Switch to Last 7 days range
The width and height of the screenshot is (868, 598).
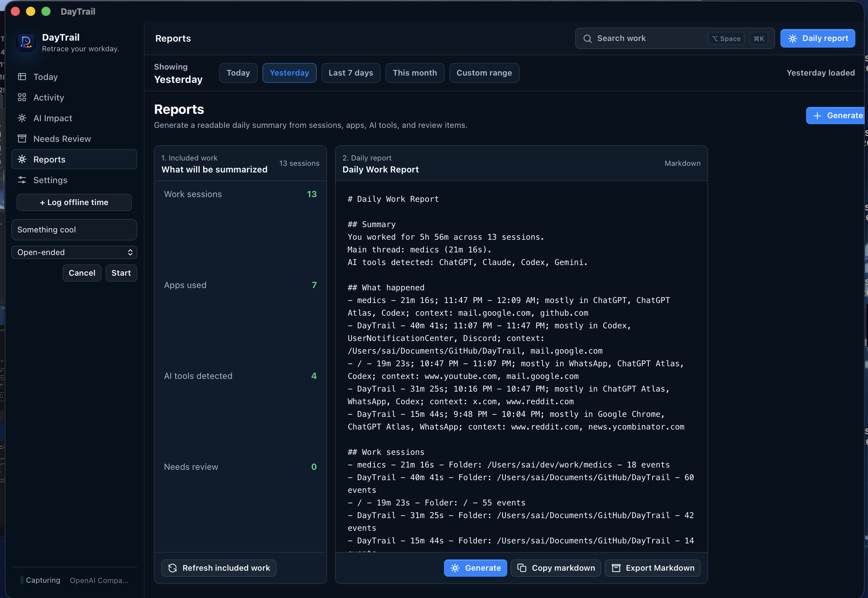(x=350, y=73)
